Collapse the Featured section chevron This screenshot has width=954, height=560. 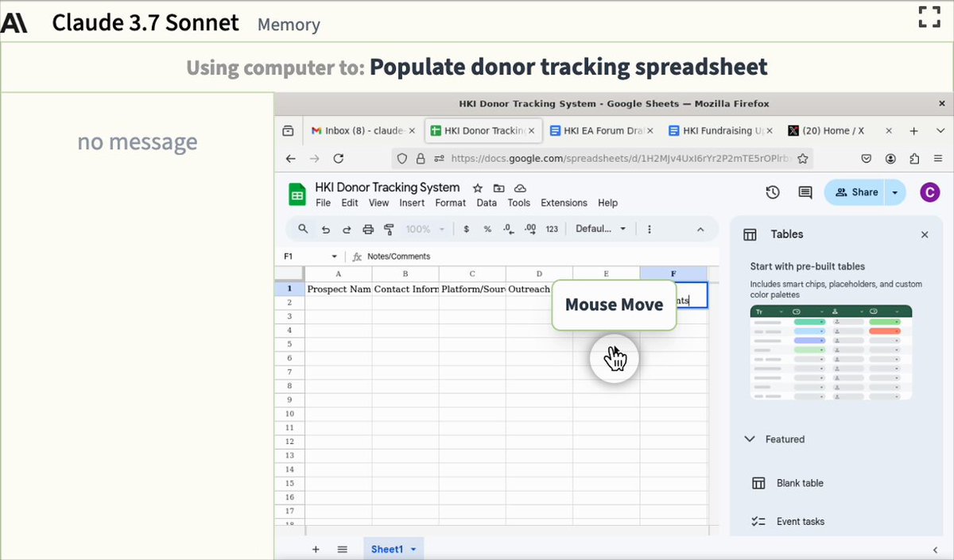(x=750, y=438)
